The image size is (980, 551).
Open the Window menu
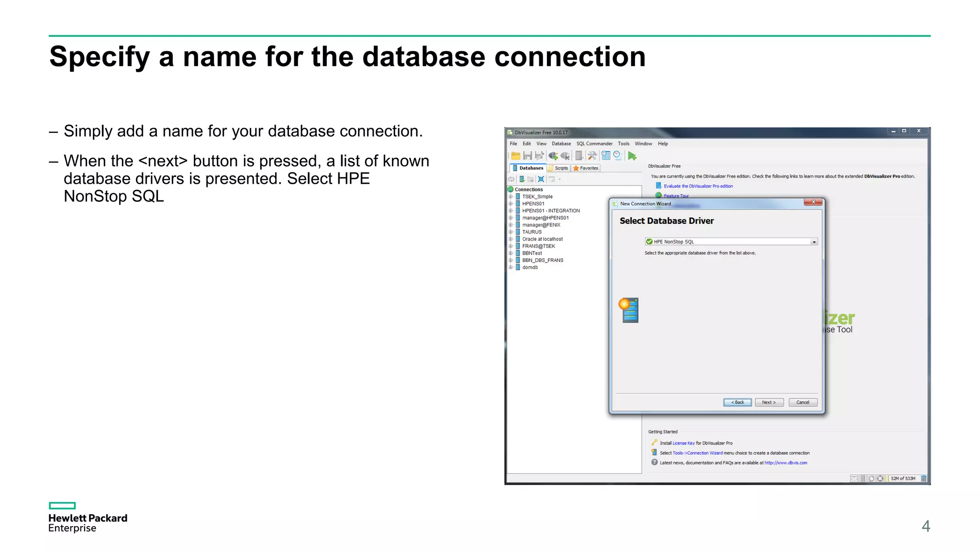pyautogui.click(x=644, y=143)
